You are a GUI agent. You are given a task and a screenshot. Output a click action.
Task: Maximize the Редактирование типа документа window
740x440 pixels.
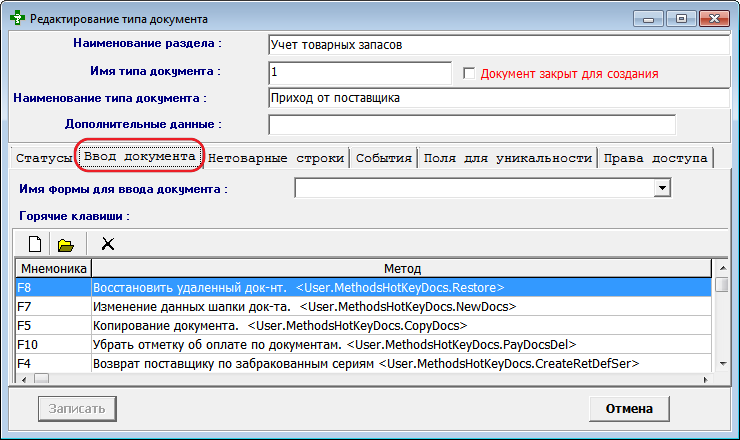pos(681,19)
